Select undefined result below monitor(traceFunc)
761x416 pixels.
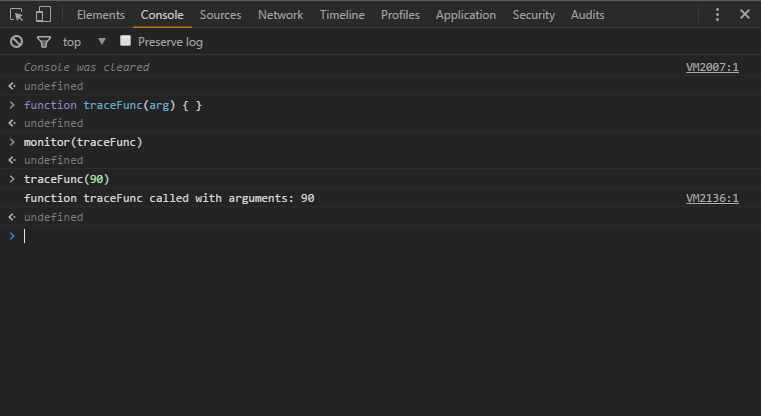53,160
